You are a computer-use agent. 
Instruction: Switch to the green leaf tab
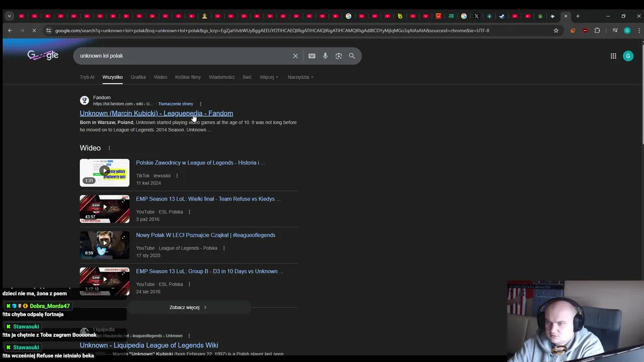(540, 16)
